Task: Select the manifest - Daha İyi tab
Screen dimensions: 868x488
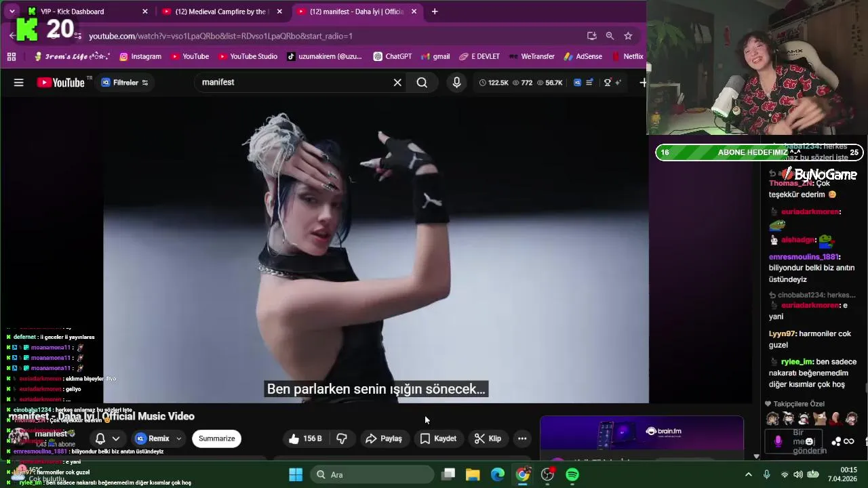Action: coord(356,12)
